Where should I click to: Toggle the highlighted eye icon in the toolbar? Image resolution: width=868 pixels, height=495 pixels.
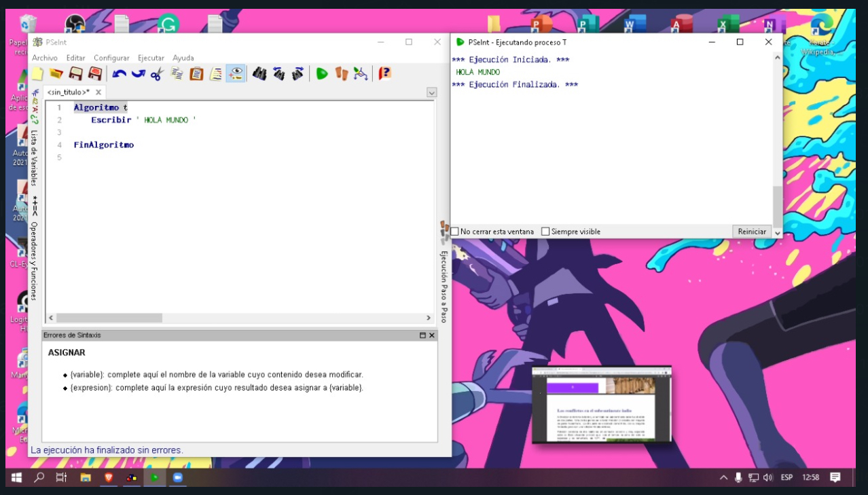click(236, 73)
